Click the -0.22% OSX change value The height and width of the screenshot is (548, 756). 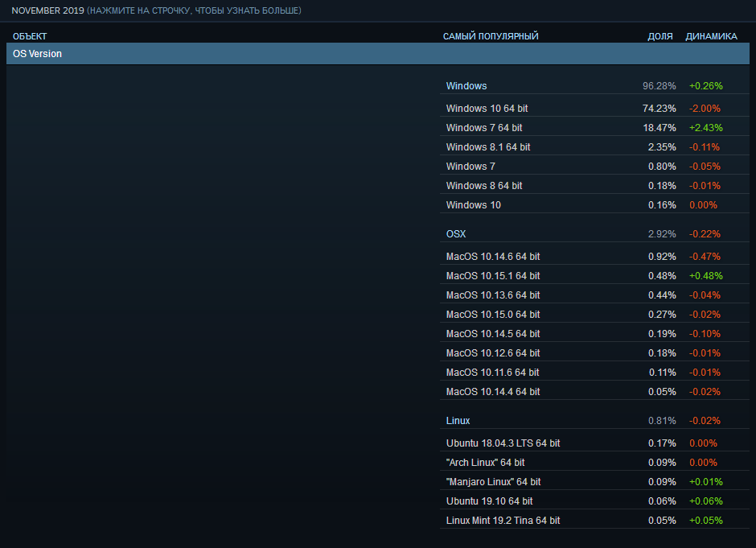705,234
